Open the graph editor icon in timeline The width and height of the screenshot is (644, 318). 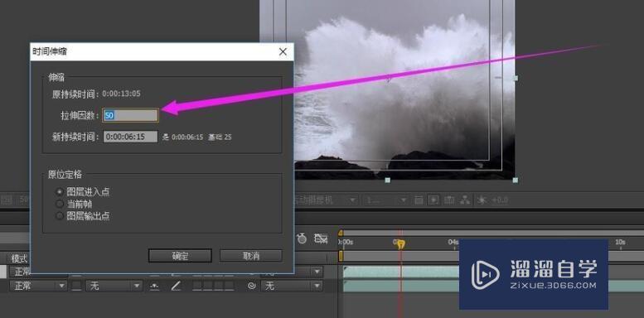tap(321, 238)
